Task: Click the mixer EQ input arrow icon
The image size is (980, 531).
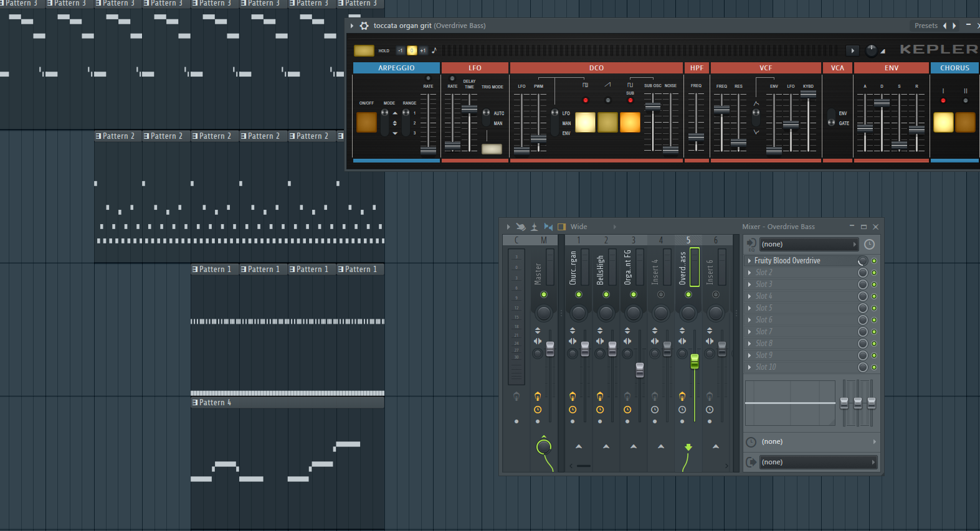Action: (x=751, y=244)
